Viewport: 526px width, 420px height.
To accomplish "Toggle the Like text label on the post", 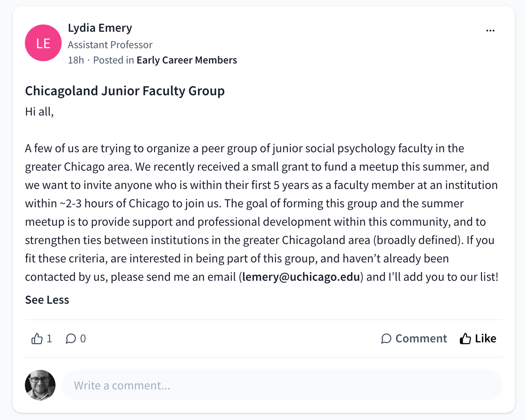I will pyautogui.click(x=485, y=339).
